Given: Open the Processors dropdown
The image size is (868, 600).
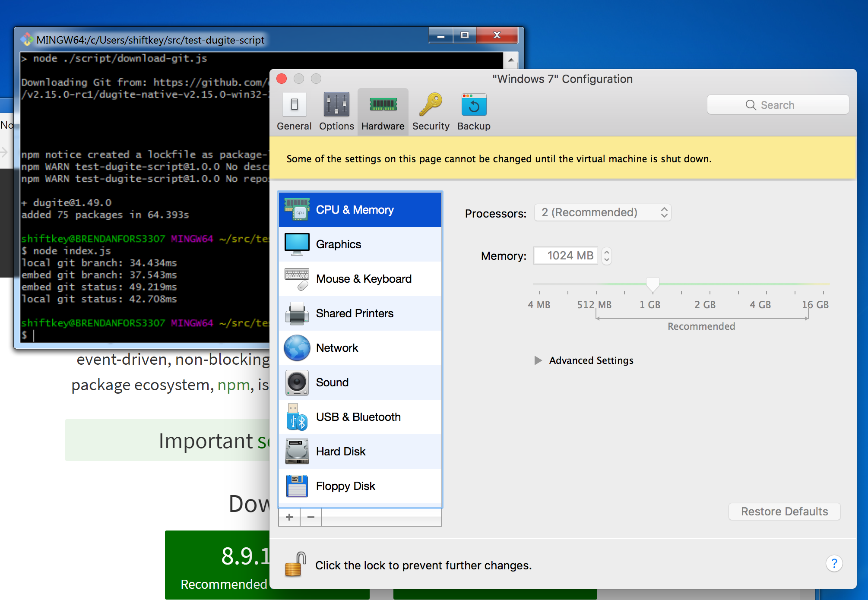Looking at the screenshot, I should point(602,212).
